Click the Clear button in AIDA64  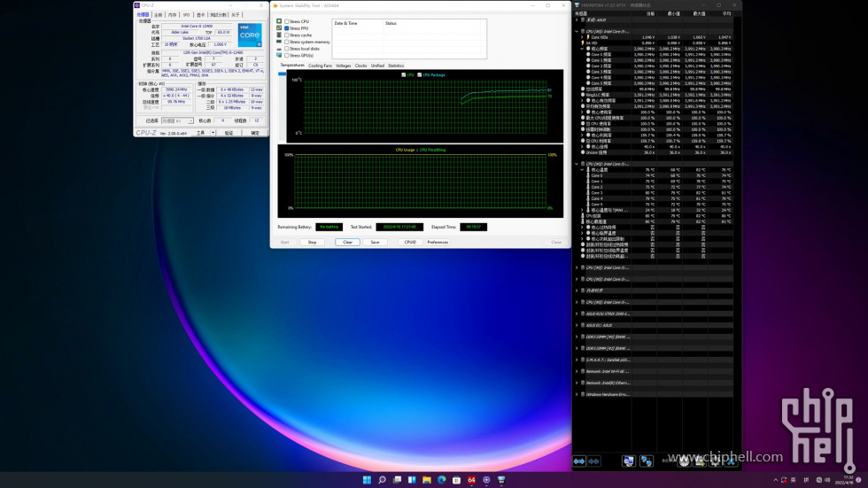tap(347, 242)
